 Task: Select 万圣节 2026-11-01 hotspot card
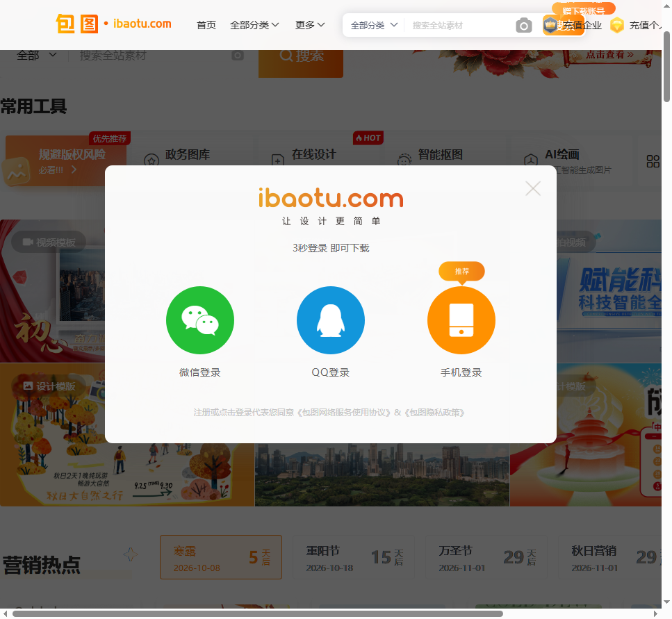486,557
